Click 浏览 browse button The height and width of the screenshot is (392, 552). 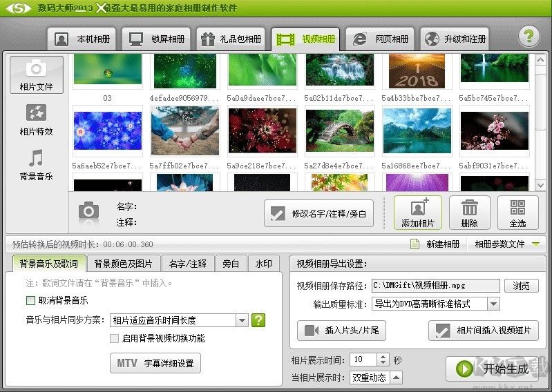click(521, 286)
